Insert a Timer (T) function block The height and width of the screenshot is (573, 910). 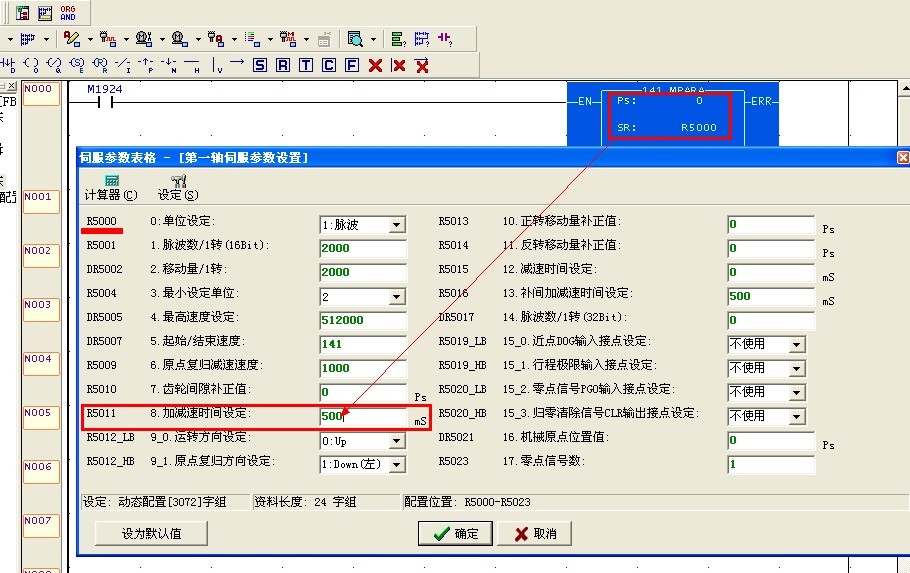pos(306,65)
